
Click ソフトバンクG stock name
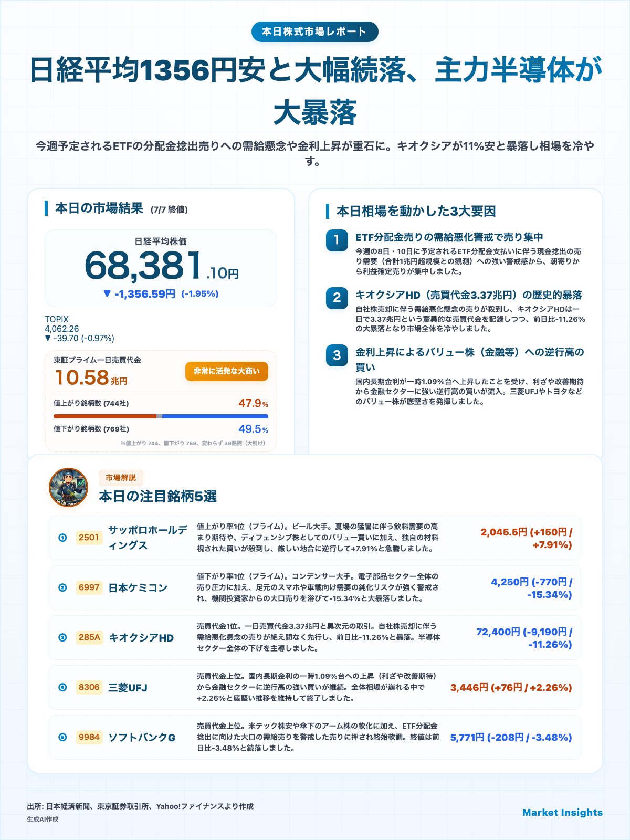coord(142,737)
